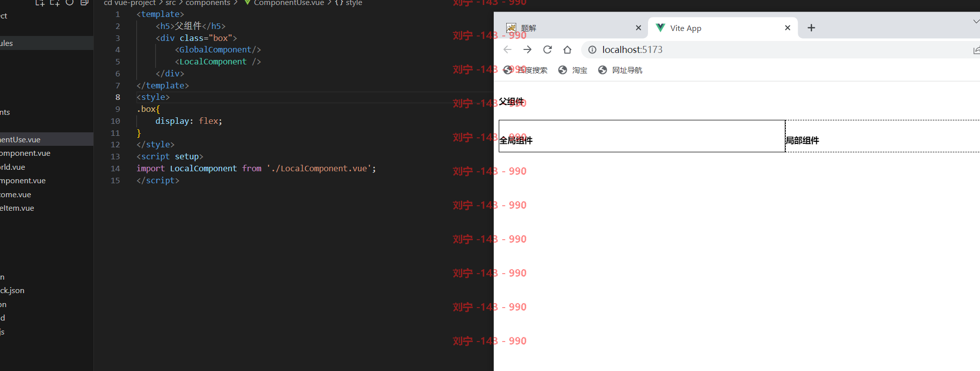Open ComponentUse.vue in the file explorer
Viewport: 980px width, 371px height.
46,139
